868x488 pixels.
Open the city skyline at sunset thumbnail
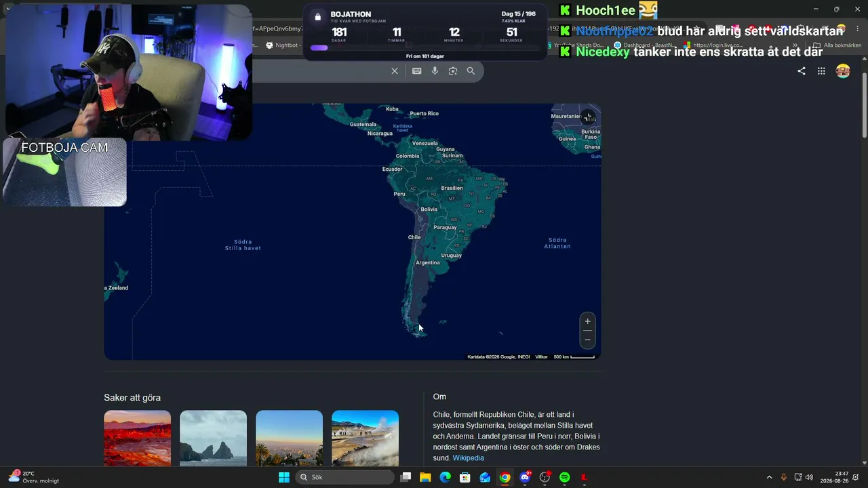tap(290, 438)
